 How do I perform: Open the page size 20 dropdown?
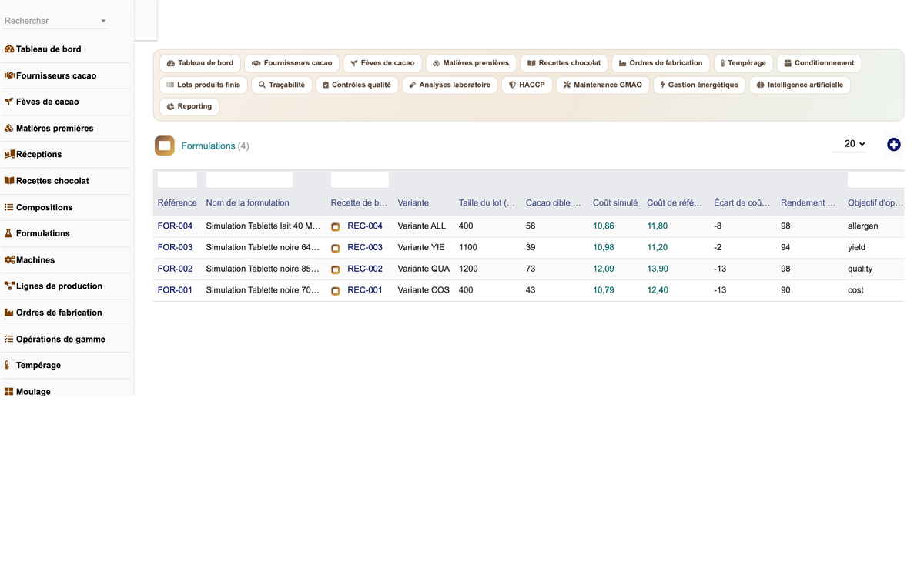pos(849,144)
